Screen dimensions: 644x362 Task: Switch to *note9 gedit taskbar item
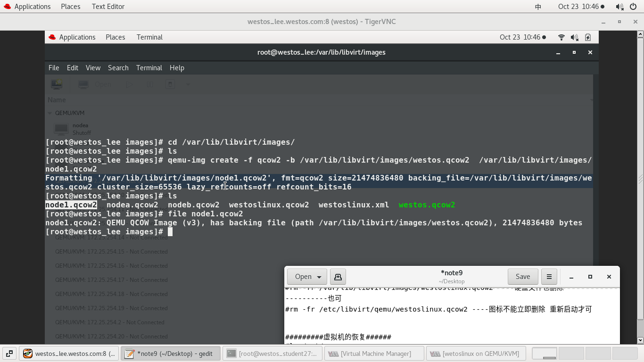pos(170,354)
